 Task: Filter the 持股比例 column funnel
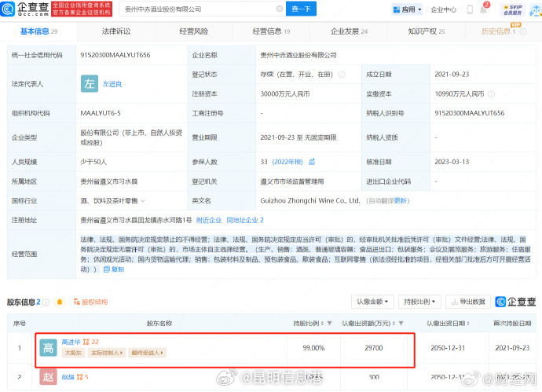tap(329, 324)
